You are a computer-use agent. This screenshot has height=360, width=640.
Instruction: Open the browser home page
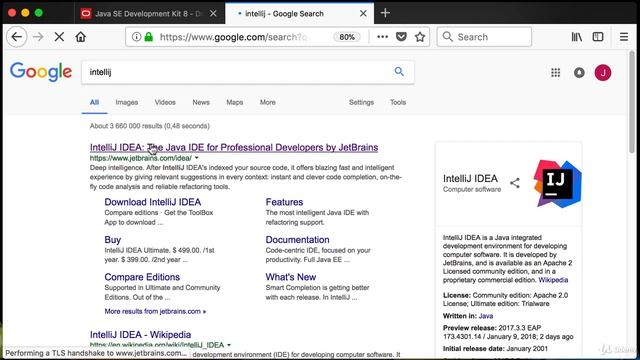point(81,37)
